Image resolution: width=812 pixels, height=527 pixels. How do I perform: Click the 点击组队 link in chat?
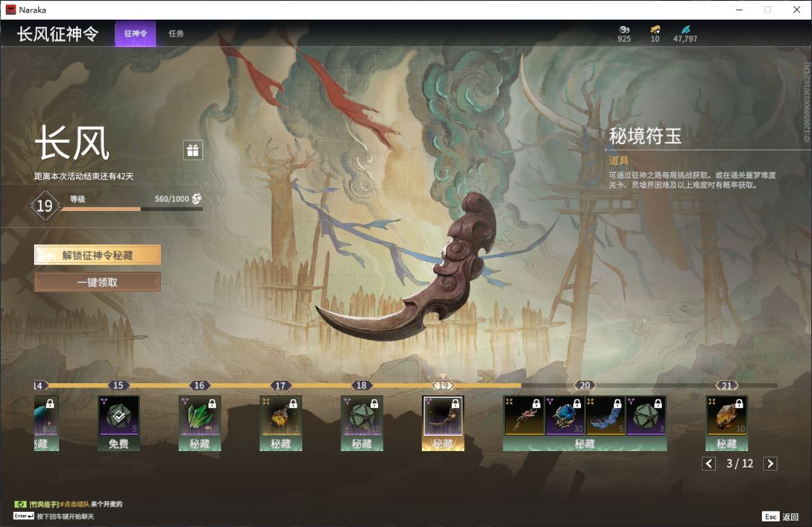coord(76,504)
